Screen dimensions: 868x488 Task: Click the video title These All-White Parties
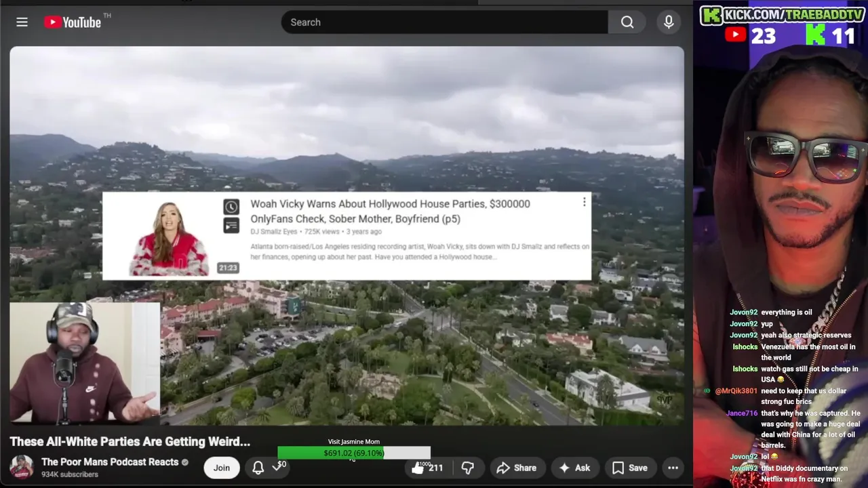pos(130,441)
